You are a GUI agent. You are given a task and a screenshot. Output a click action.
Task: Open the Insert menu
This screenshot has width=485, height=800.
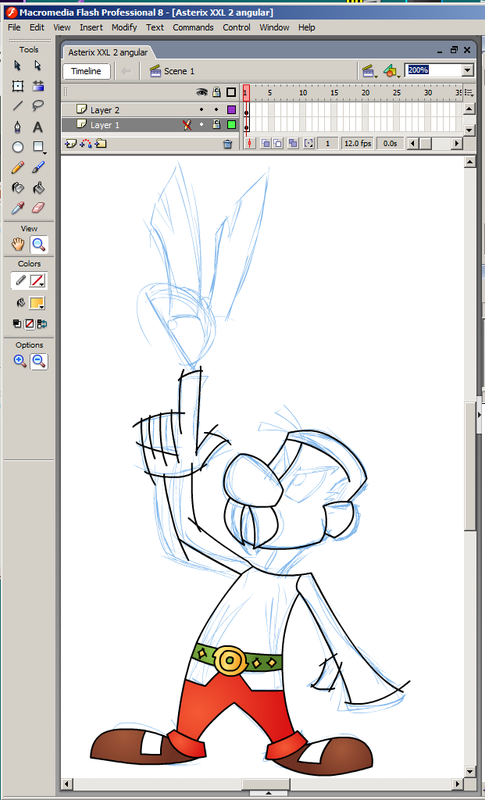(91, 28)
